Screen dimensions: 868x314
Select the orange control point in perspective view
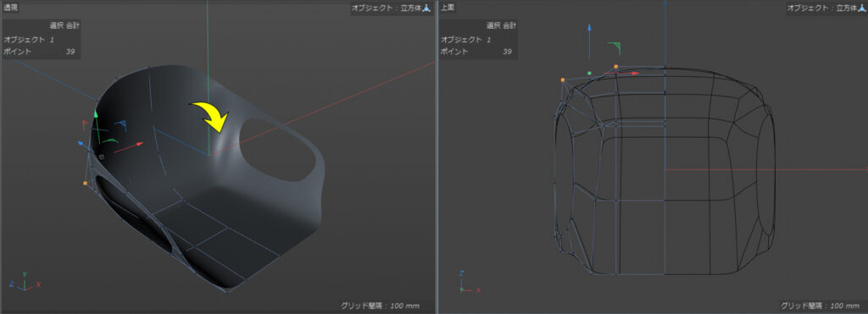86,183
